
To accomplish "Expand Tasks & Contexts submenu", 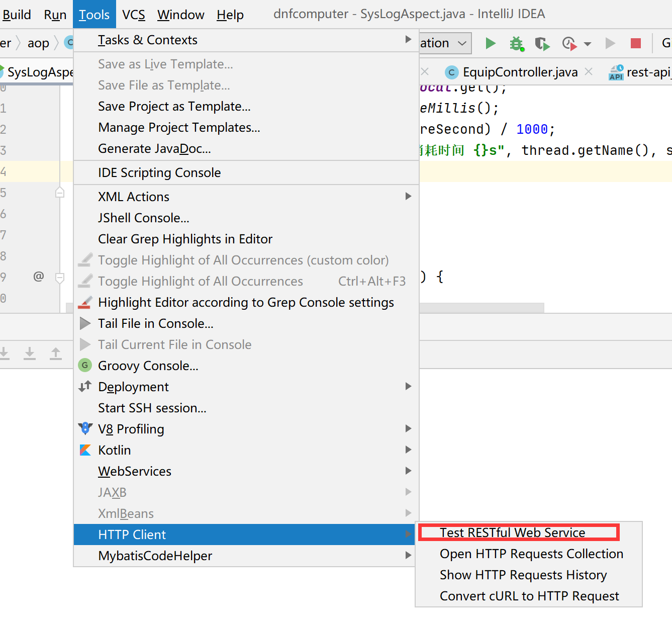I will (246, 40).
